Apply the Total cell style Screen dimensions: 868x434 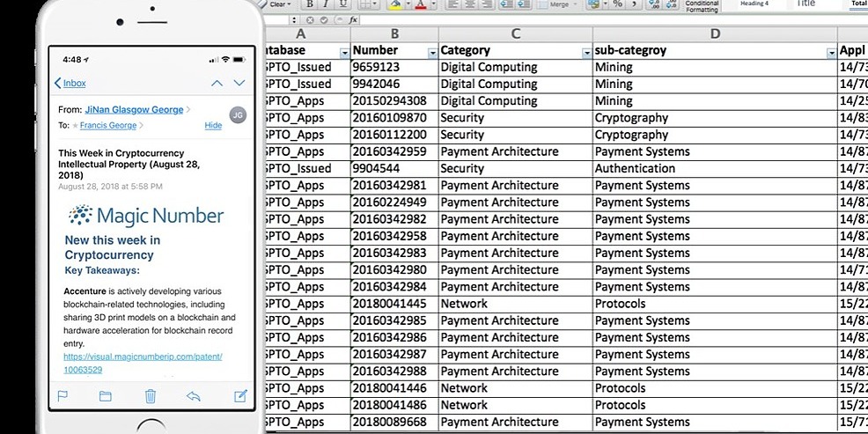[858, 4]
